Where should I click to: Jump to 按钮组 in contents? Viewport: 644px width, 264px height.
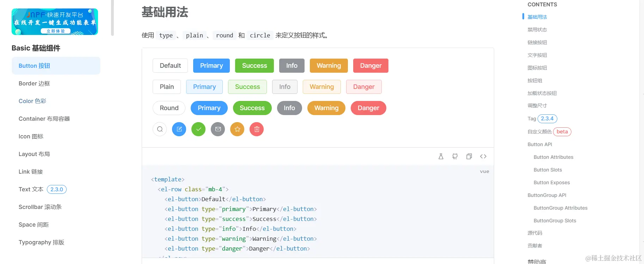(535, 80)
